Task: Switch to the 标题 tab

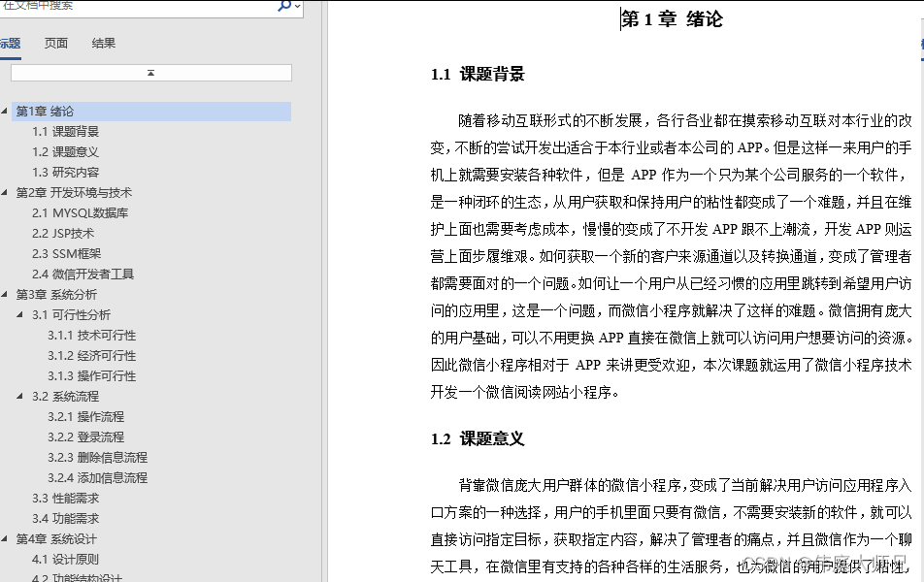Action: click(10, 43)
